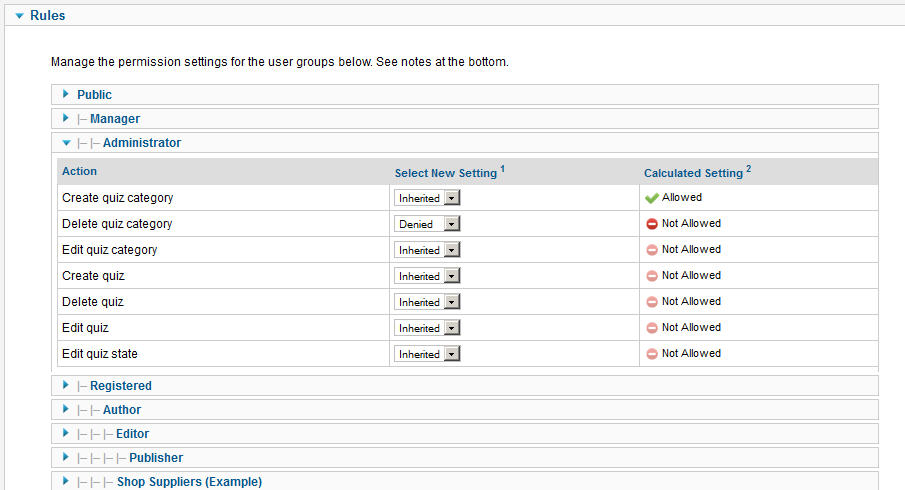Click the Publisher group title

point(156,458)
